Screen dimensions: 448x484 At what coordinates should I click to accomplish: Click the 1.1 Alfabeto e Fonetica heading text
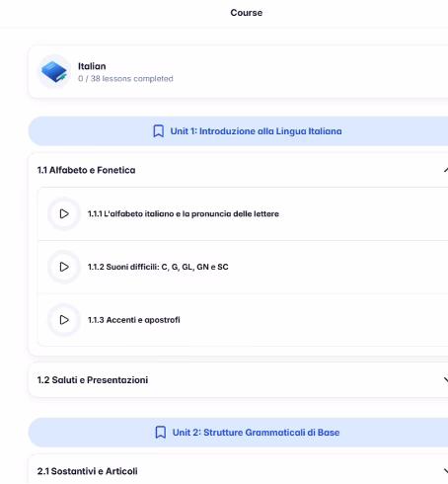[86, 170]
